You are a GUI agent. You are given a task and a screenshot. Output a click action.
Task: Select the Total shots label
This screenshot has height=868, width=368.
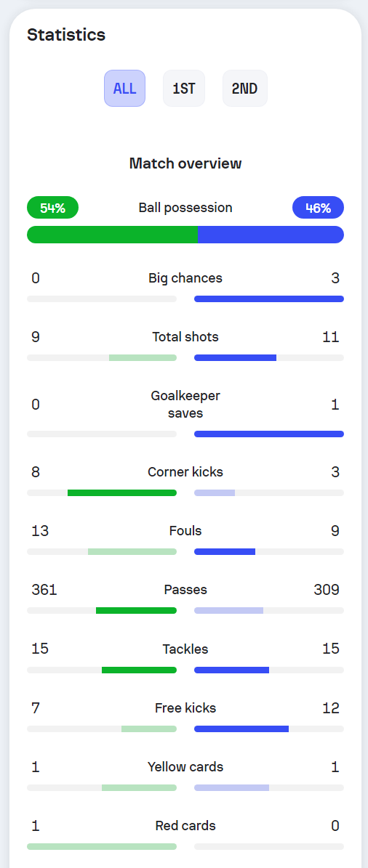click(x=185, y=336)
